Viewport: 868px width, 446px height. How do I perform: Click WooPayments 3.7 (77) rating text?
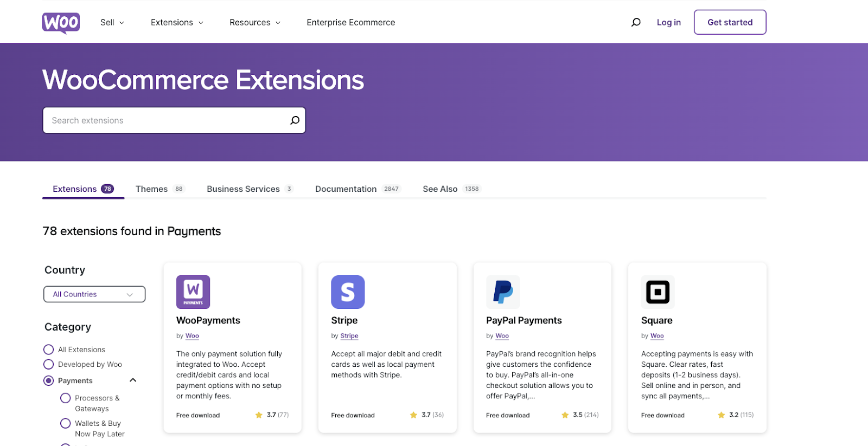click(278, 415)
